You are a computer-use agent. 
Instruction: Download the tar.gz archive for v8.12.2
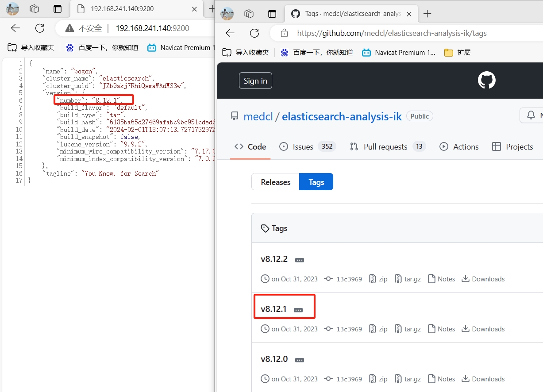point(408,279)
